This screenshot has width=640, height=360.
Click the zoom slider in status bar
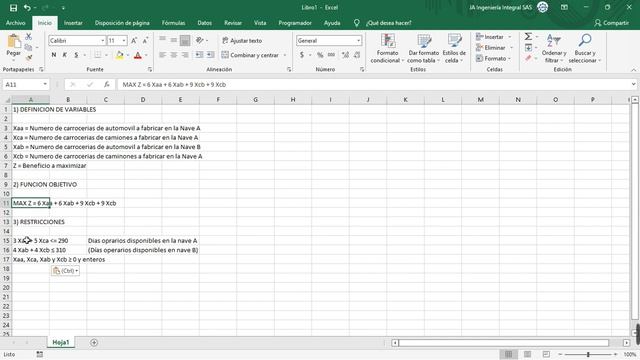[588, 354]
